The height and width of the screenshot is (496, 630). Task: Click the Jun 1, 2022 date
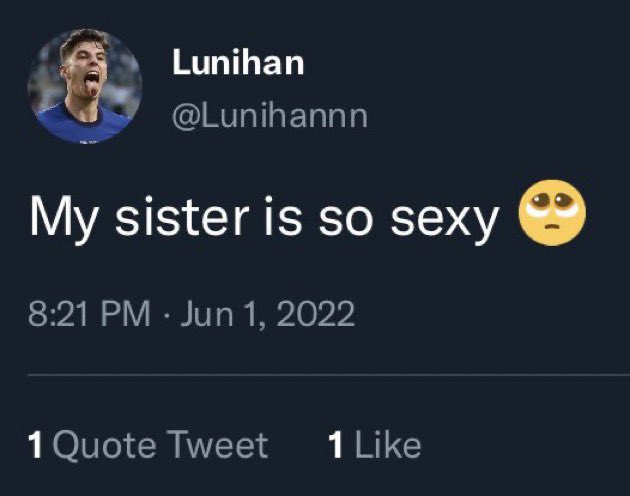coord(268,314)
